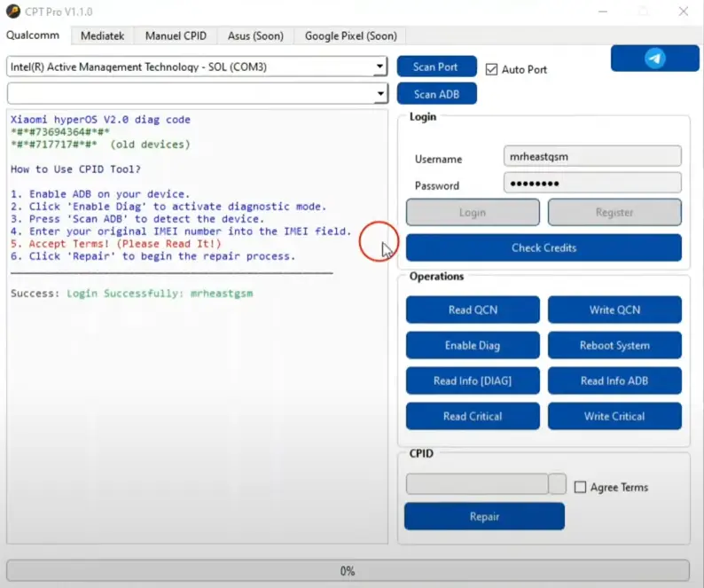Begin the repair with Repair button
704x588 pixels.
click(484, 516)
